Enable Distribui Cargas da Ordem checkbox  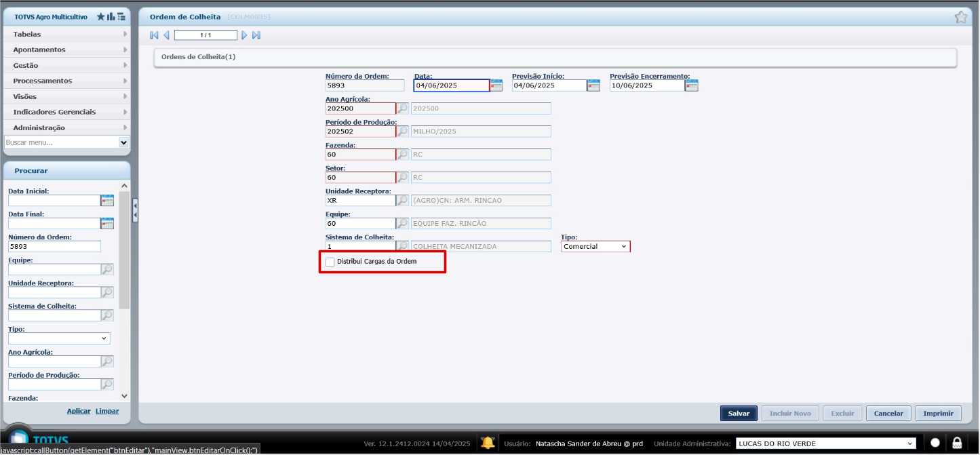pos(330,262)
